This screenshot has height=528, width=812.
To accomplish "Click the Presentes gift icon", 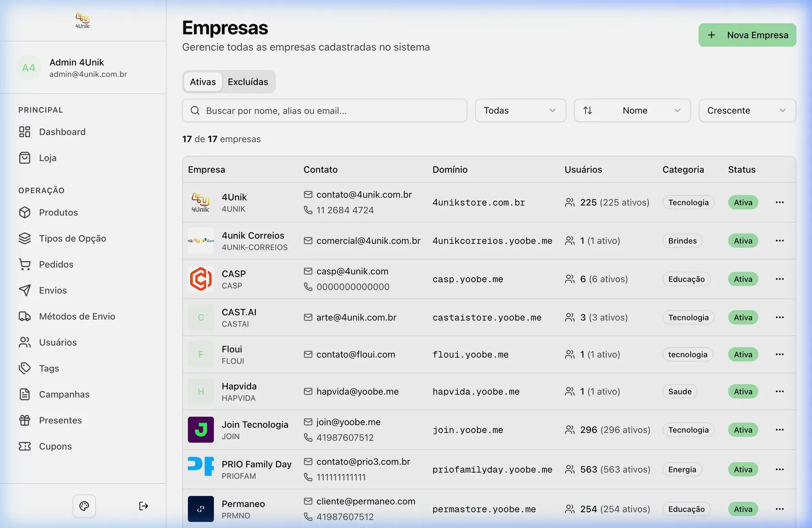I will point(25,420).
